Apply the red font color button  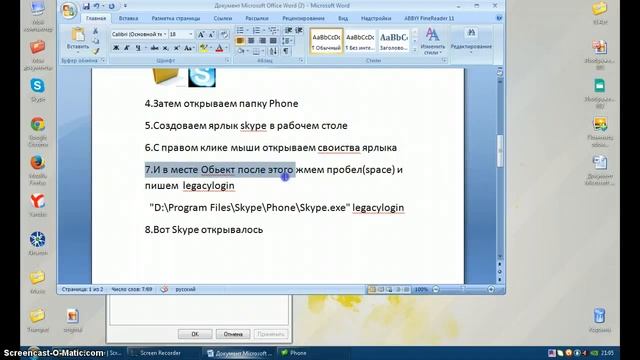tap(220, 48)
